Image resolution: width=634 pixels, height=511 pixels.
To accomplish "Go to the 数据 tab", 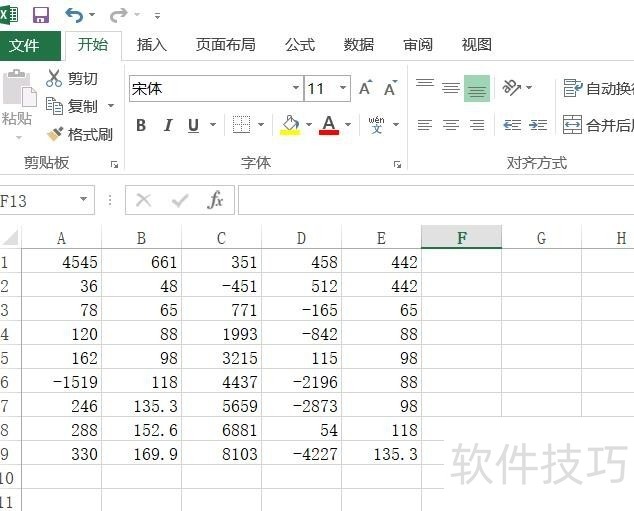I will (x=359, y=44).
